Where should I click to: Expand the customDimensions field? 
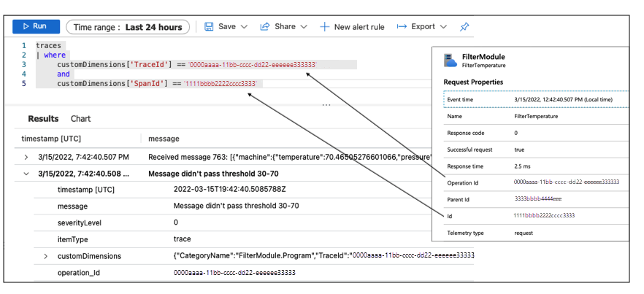click(x=46, y=256)
